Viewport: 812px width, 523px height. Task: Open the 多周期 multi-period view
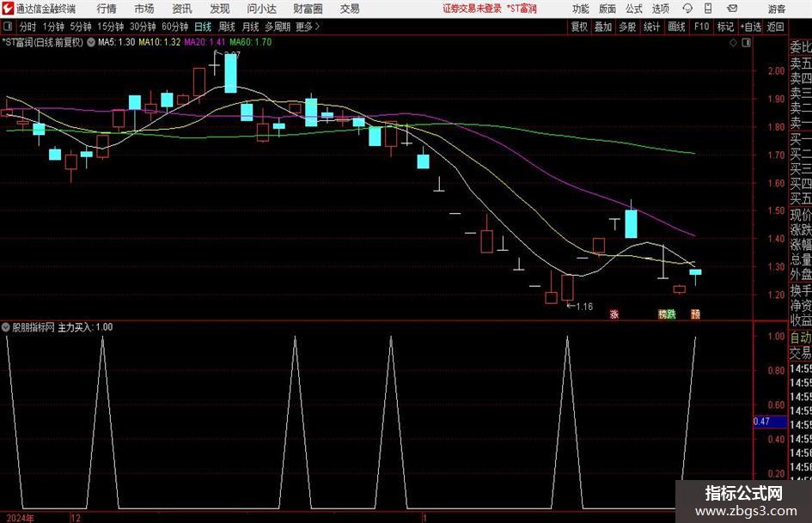[x=278, y=27]
